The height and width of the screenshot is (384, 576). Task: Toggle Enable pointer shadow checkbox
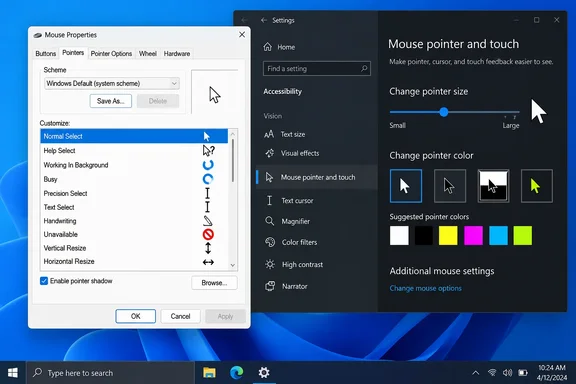click(44, 281)
